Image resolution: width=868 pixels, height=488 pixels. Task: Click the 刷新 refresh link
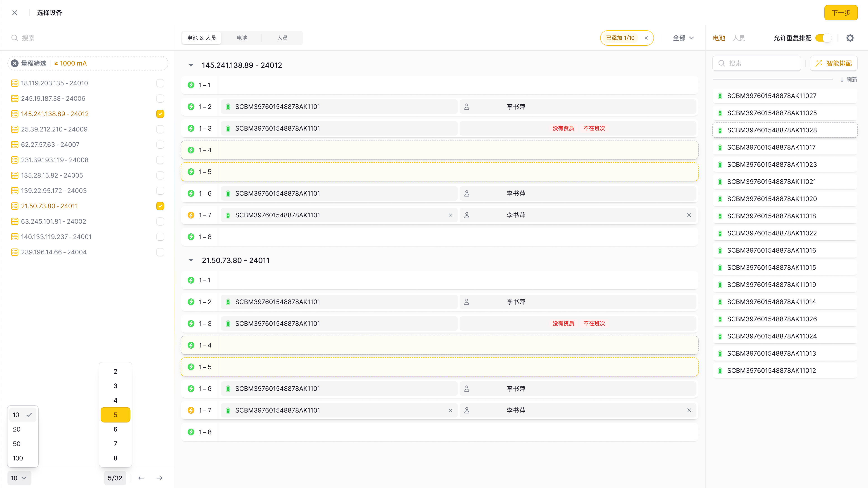[849, 80]
